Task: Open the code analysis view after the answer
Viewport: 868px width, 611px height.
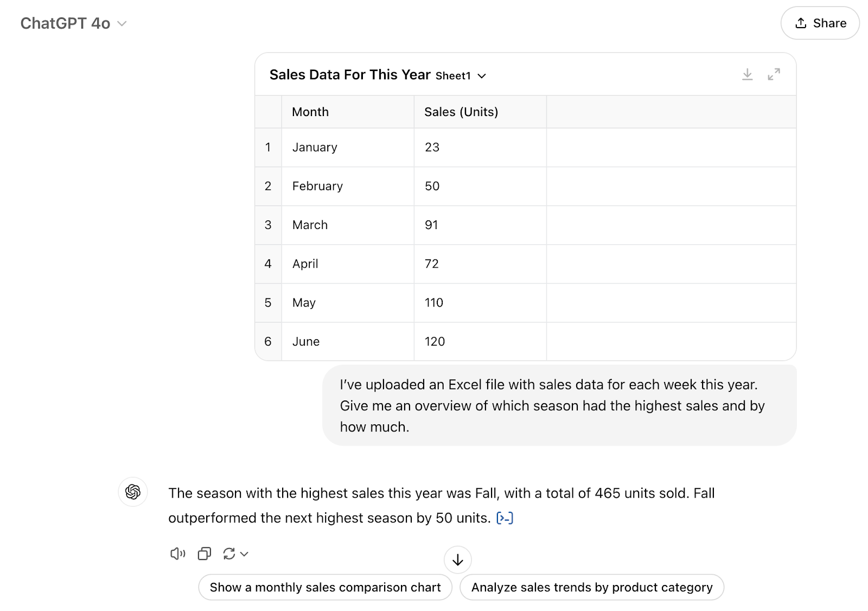Action: [x=506, y=518]
